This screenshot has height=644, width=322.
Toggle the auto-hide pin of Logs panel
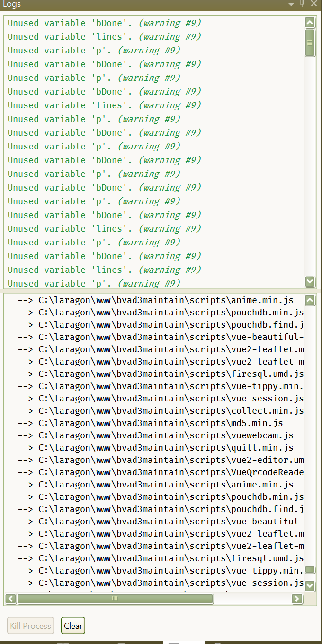pyautogui.click(x=303, y=4)
